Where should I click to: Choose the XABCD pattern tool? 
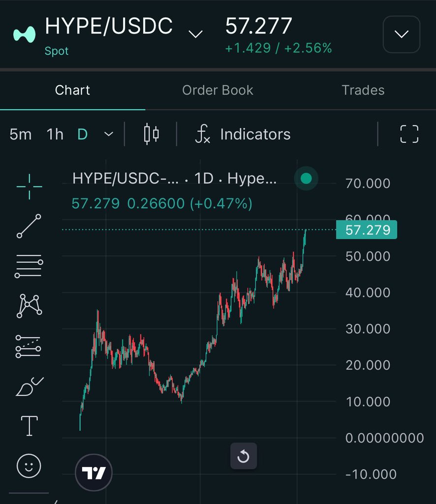tap(29, 306)
